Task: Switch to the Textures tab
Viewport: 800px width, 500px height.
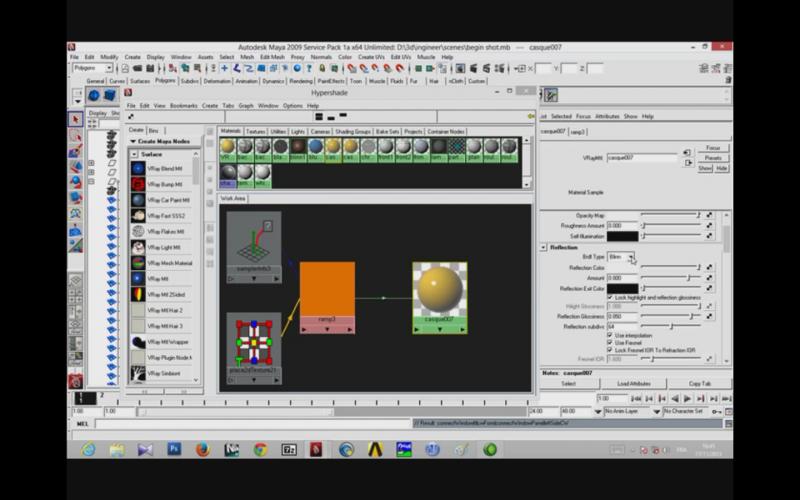Action: [x=256, y=132]
